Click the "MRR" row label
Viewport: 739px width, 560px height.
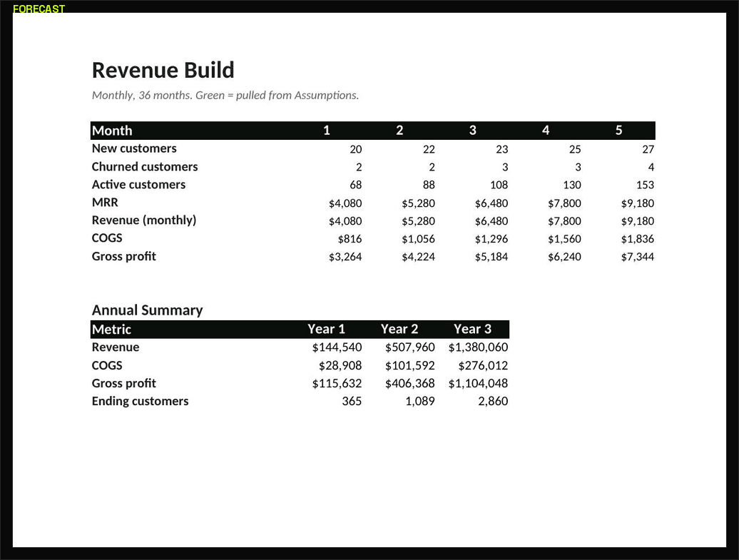105,203
